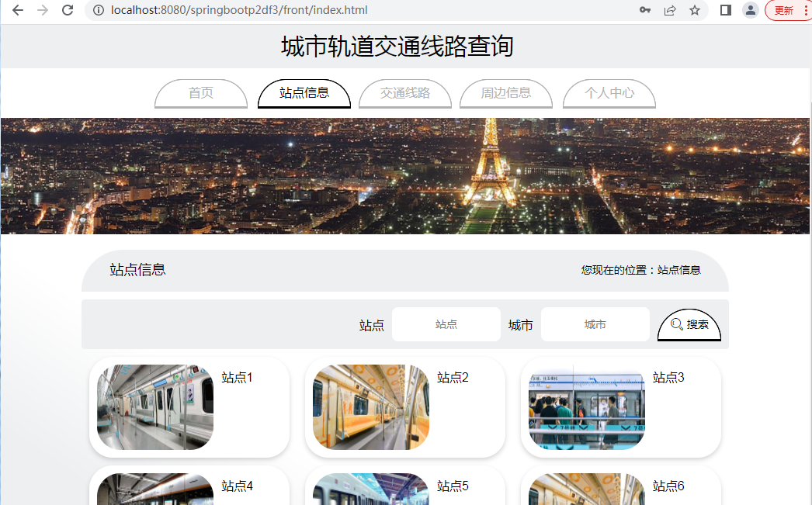The width and height of the screenshot is (812, 505).
Task: Select the 站点信息 navigation tab
Action: pyautogui.click(x=304, y=93)
